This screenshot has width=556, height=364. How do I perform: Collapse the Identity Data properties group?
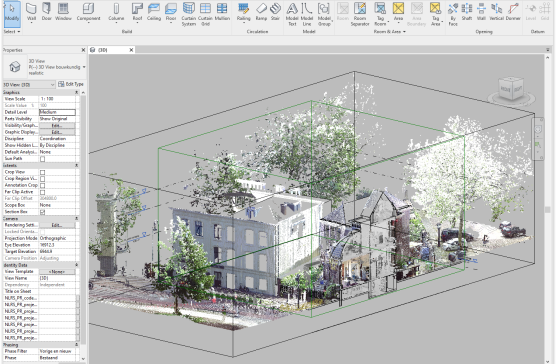76,265
